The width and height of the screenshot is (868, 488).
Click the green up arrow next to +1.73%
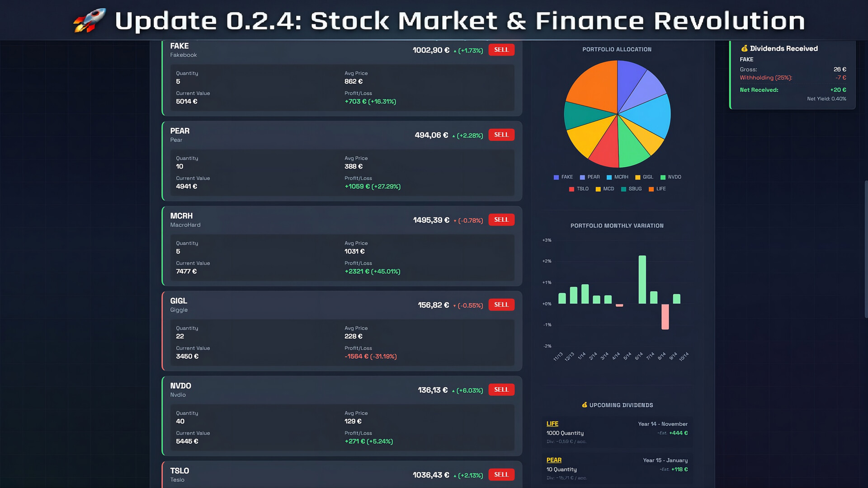click(x=455, y=51)
